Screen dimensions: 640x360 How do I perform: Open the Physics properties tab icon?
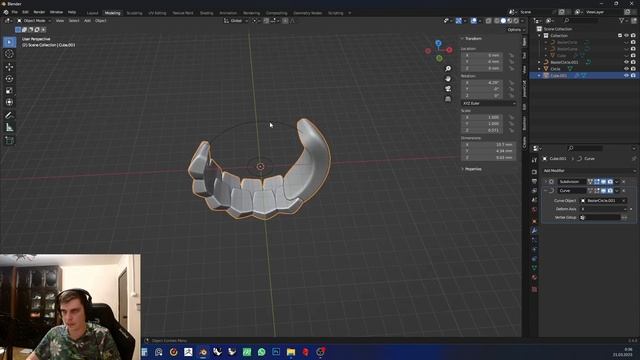pyautogui.click(x=534, y=249)
